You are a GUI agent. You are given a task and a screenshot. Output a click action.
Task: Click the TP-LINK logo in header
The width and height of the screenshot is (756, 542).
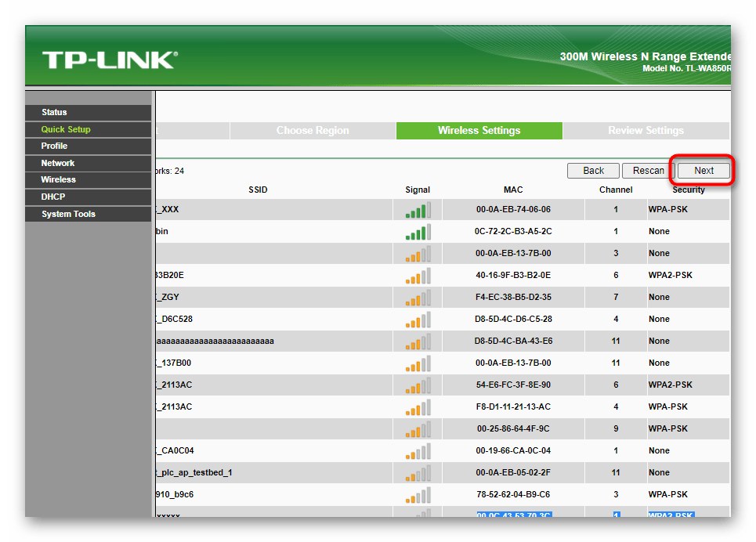(110, 60)
